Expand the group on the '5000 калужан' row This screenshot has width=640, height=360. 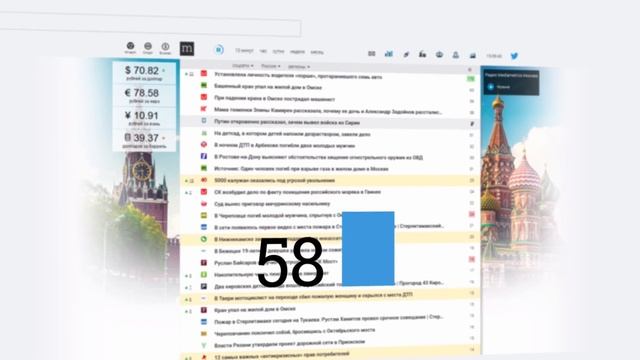[189, 180]
